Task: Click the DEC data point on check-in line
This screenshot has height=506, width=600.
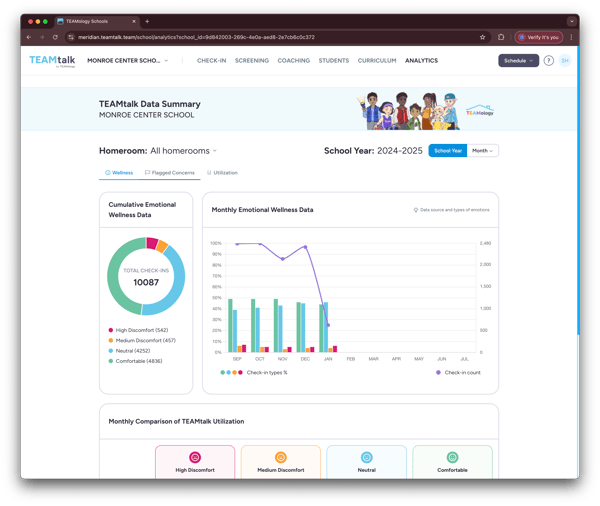Action: click(x=305, y=247)
